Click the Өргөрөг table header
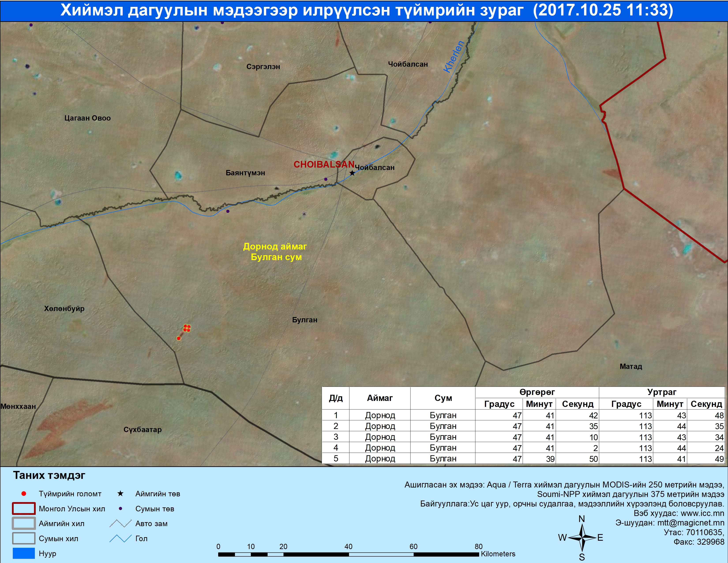This screenshot has height=563, width=728. 537,392
